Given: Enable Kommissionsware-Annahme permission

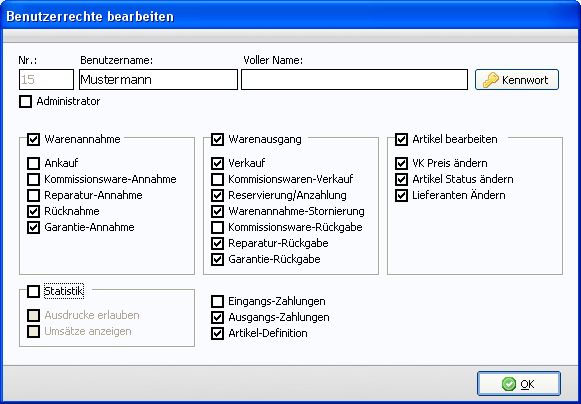Looking at the screenshot, I should (33, 179).
